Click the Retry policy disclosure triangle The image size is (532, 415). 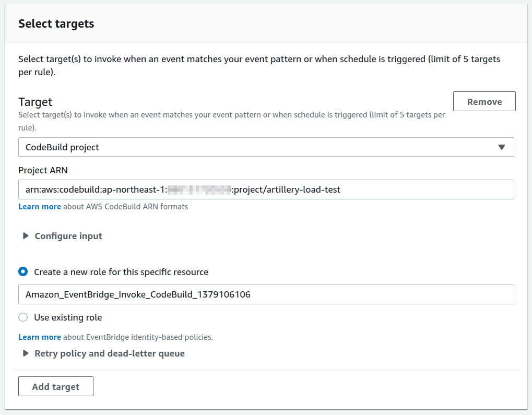click(x=26, y=353)
